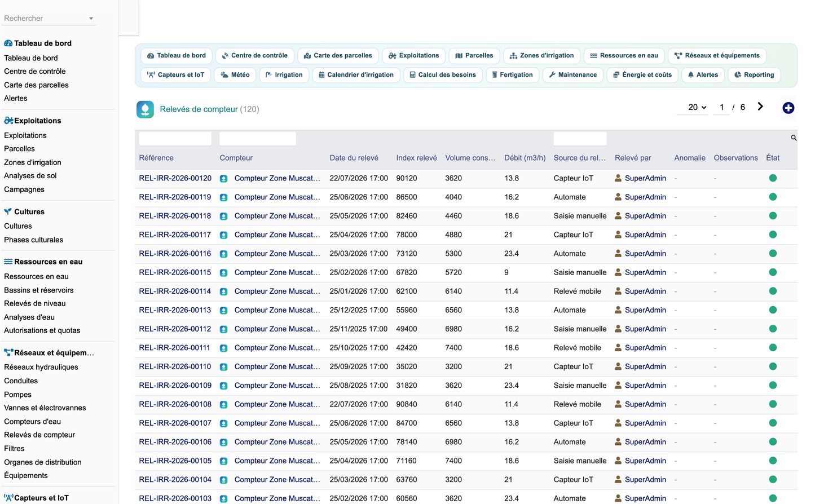This screenshot has height=504, width=815.
Task: Open the Météo tab
Action: point(235,75)
